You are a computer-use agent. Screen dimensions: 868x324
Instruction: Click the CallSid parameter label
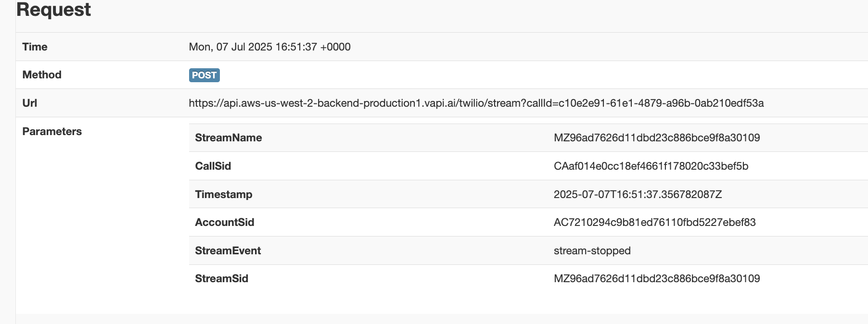pyautogui.click(x=213, y=166)
